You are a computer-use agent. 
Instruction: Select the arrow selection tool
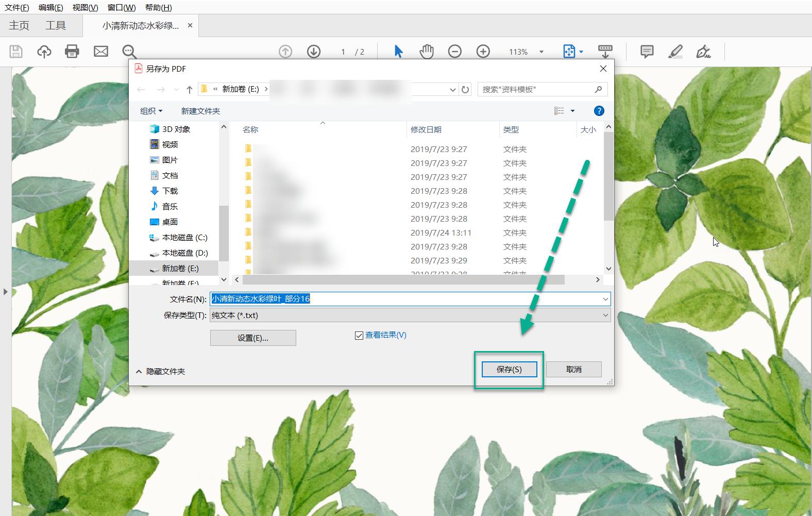point(398,52)
